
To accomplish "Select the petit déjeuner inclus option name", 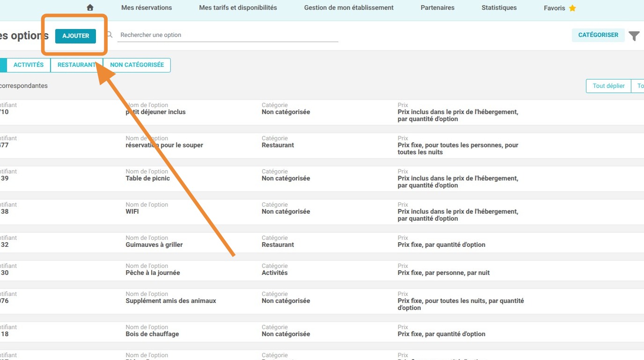I will coord(156,112).
